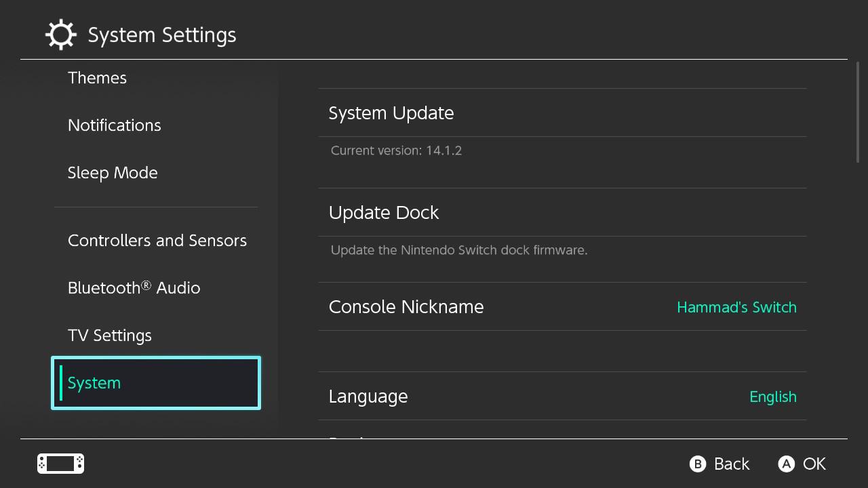The image size is (868, 488).
Task: Choose Update Dock firmware option
Action: pos(562,212)
